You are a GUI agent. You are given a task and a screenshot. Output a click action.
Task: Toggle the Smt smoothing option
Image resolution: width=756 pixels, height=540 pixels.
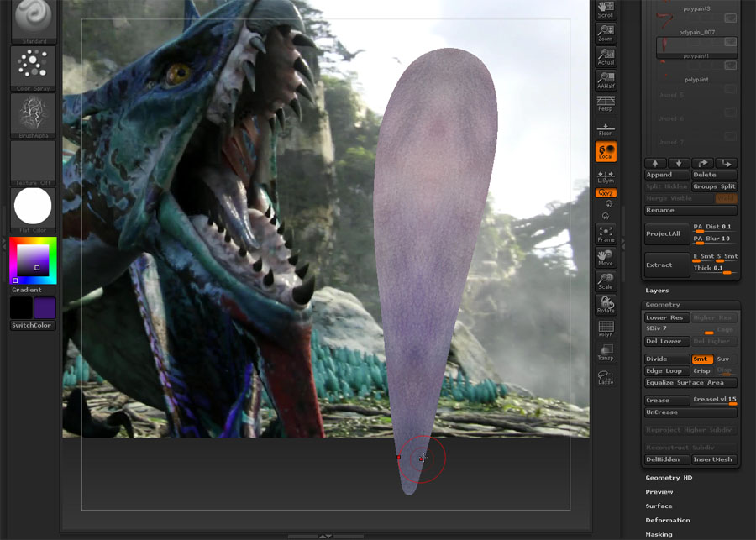pos(702,359)
